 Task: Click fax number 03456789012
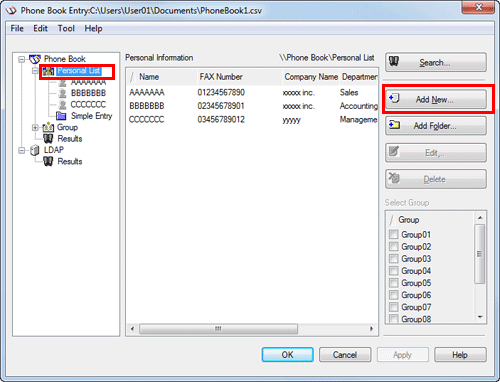point(221,119)
